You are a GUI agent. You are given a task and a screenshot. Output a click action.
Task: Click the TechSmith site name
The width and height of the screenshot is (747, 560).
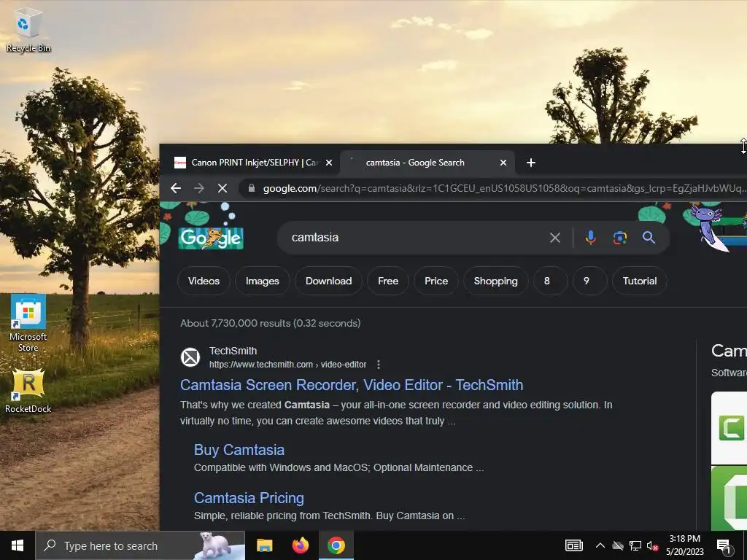[233, 351]
